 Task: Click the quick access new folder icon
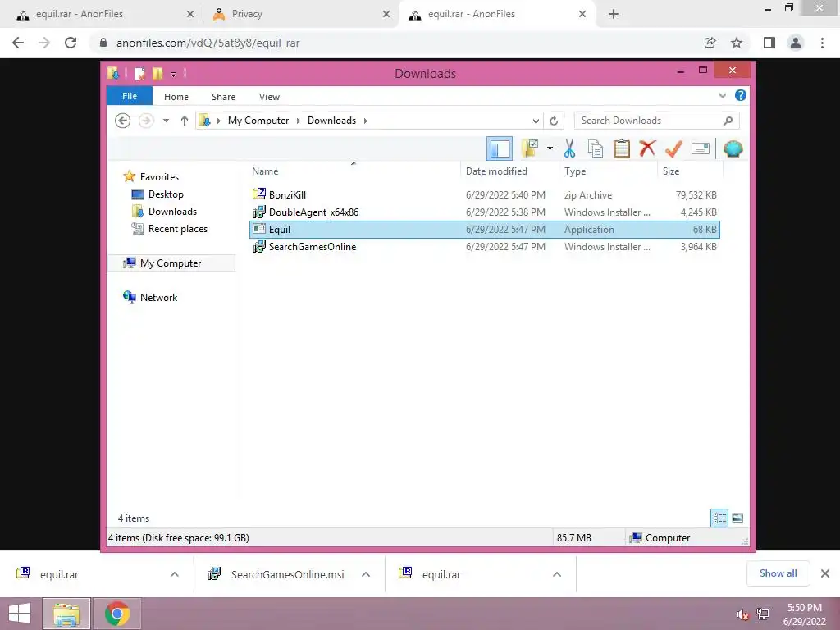pyautogui.click(x=157, y=73)
